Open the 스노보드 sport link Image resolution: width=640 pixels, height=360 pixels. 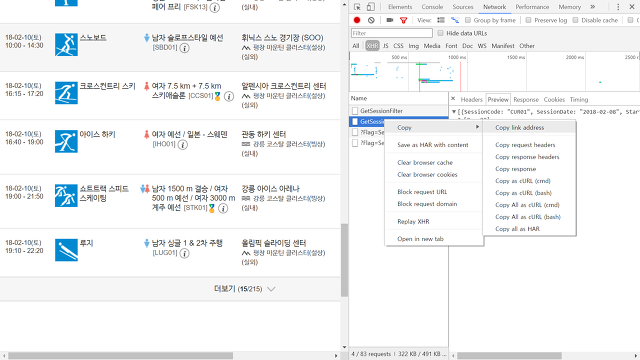click(x=93, y=38)
